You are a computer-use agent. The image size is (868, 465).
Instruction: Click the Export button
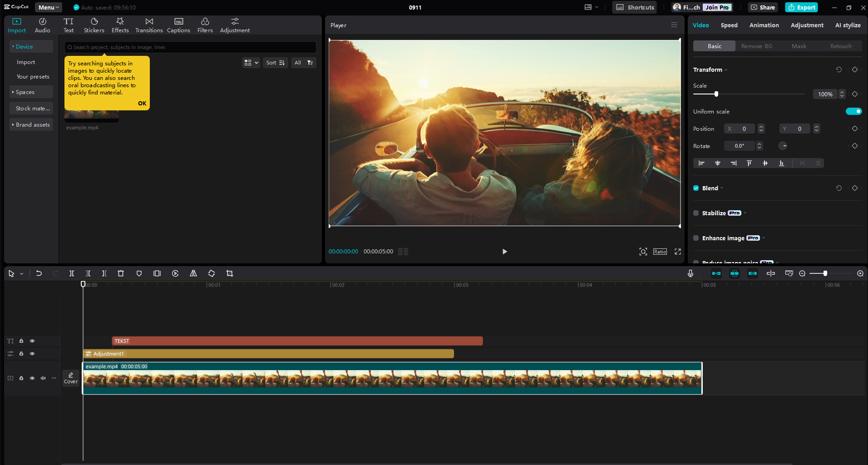pos(802,7)
